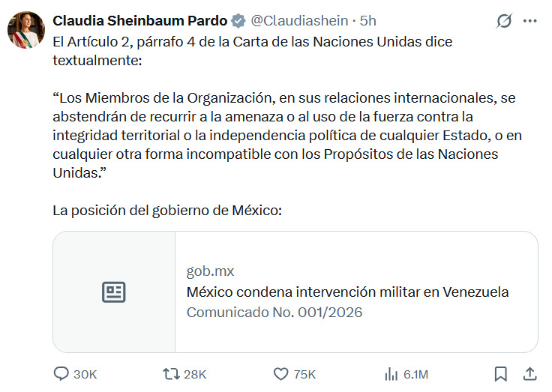Click the share upload arrow icon
552x392 pixels.
529,373
